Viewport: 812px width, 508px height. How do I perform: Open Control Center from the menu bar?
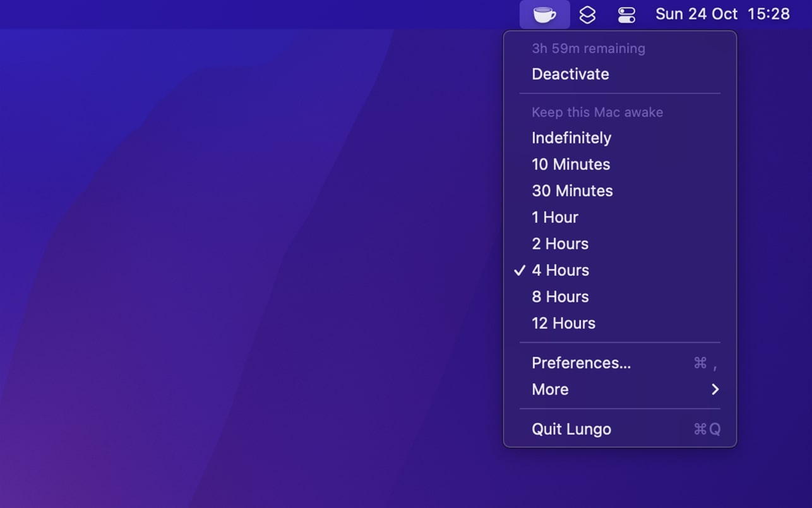(626, 14)
